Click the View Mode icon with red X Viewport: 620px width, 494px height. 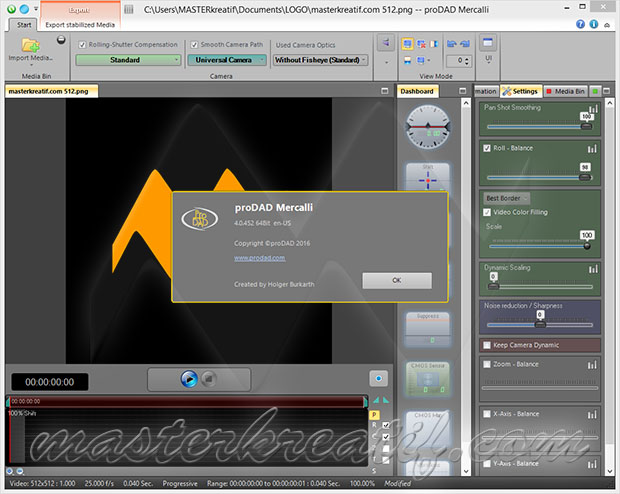coord(422,44)
